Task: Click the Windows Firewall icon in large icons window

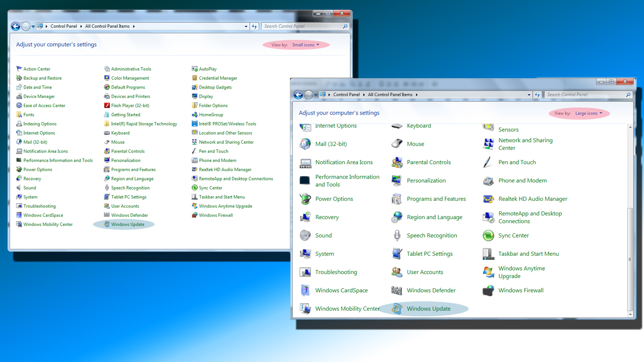Action: pos(488,290)
